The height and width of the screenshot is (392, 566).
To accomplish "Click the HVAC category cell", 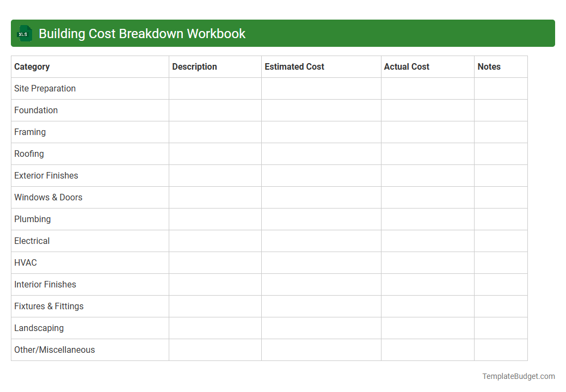I will (x=26, y=262).
